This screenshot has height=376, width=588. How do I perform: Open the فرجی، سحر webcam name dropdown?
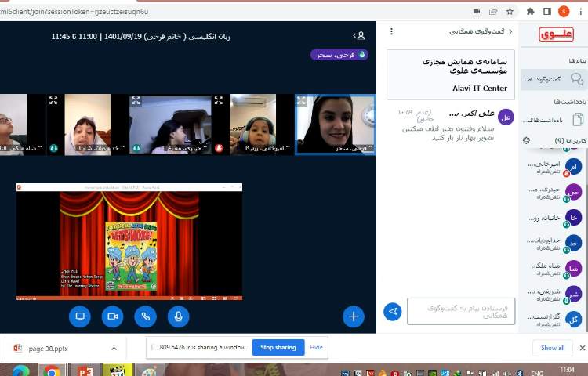(x=354, y=148)
